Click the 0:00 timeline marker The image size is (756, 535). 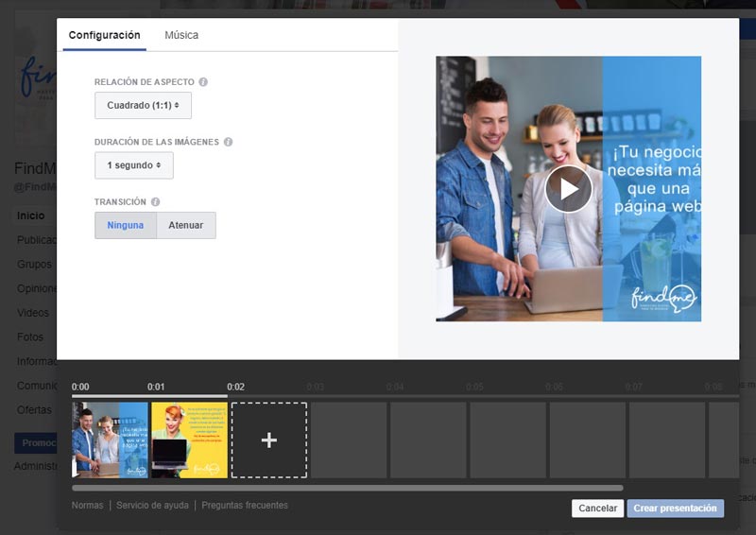click(80, 387)
